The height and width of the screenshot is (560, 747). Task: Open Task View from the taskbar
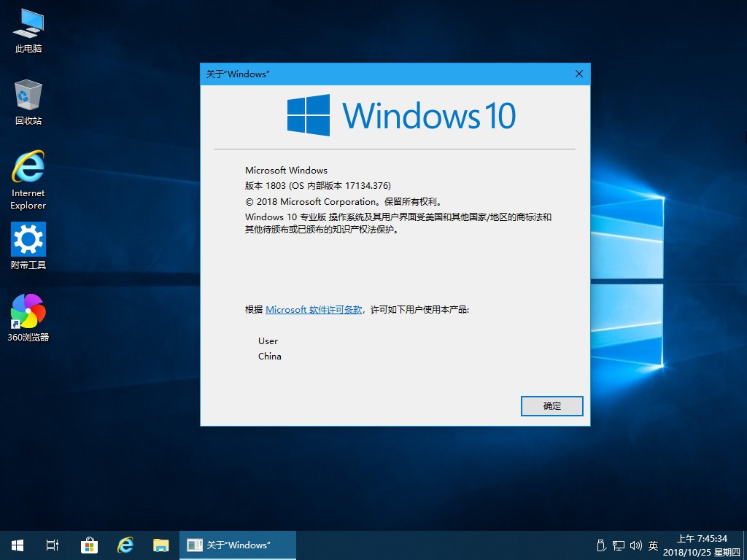(x=53, y=545)
